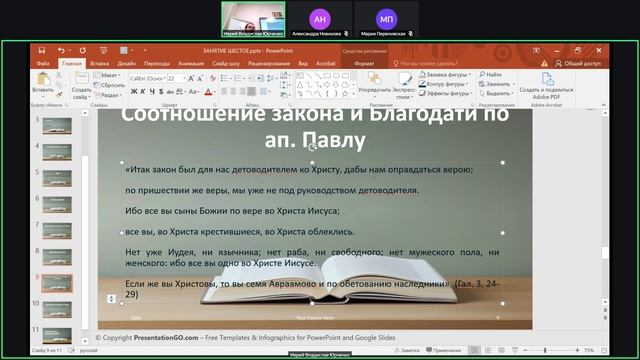Image resolution: width=640 pixels, height=360 pixels.
Task: Click the warning triangle icon
Action: 544,63
